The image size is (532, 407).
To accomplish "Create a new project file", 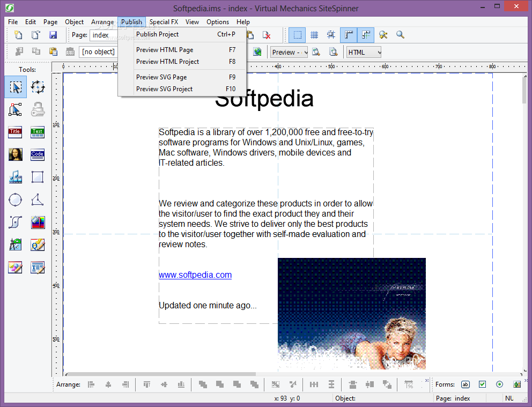I will pyautogui.click(x=18, y=35).
